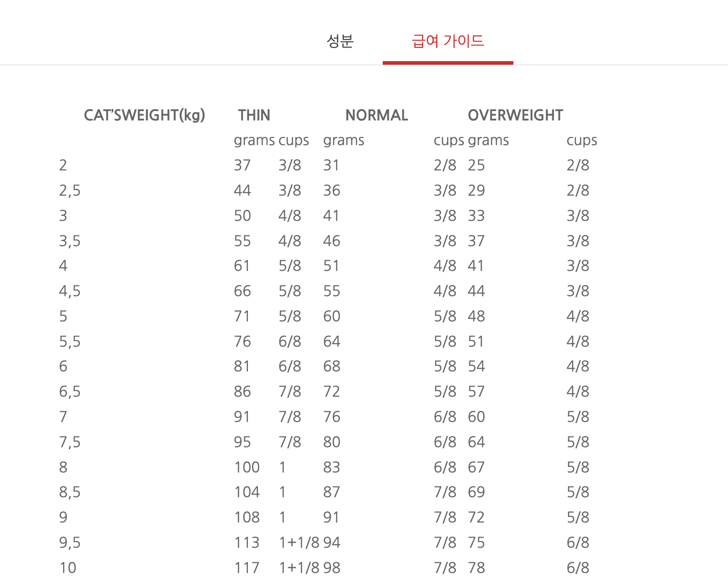The width and height of the screenshot is (728, 583).
Task: Click the thin grams value 37
Action: 242,165
